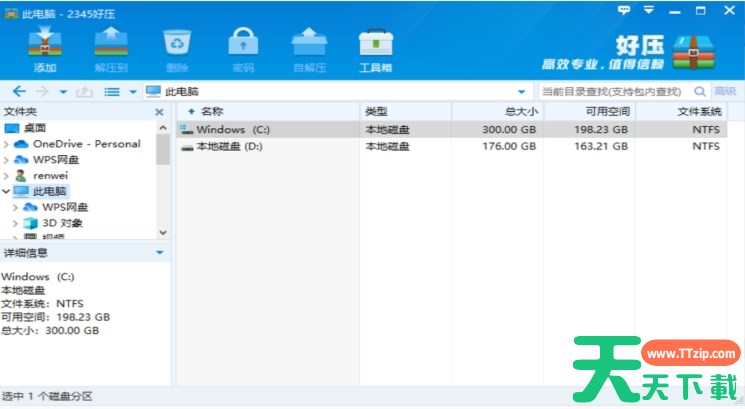Click the 高级 advanced search button
This screenshot has width=745, height=409.
click(x=725, y=91)
